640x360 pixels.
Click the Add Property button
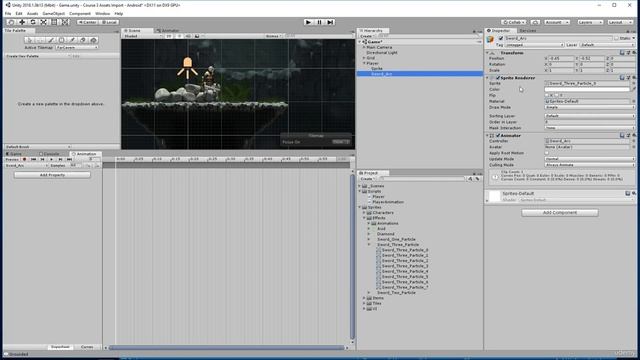point(52,175)
